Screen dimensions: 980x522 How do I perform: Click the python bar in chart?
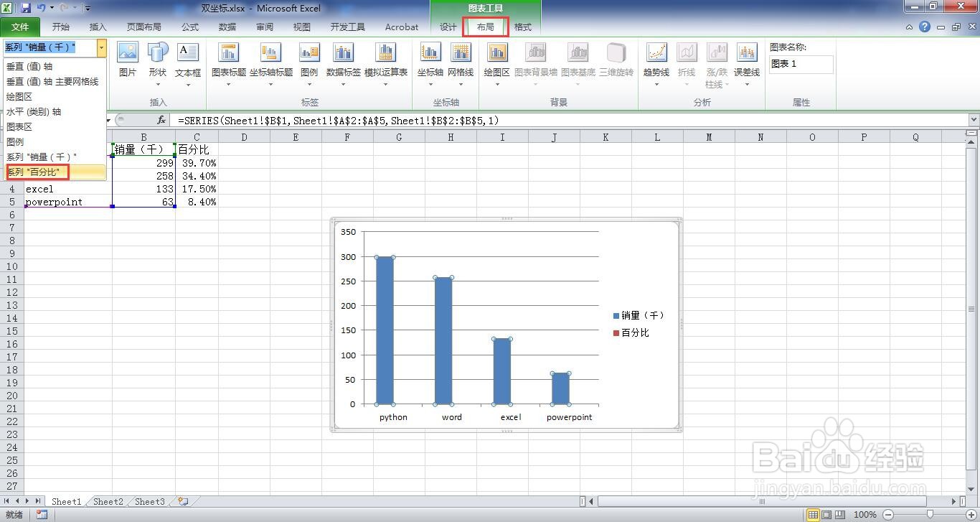click(x=385, y=330)
